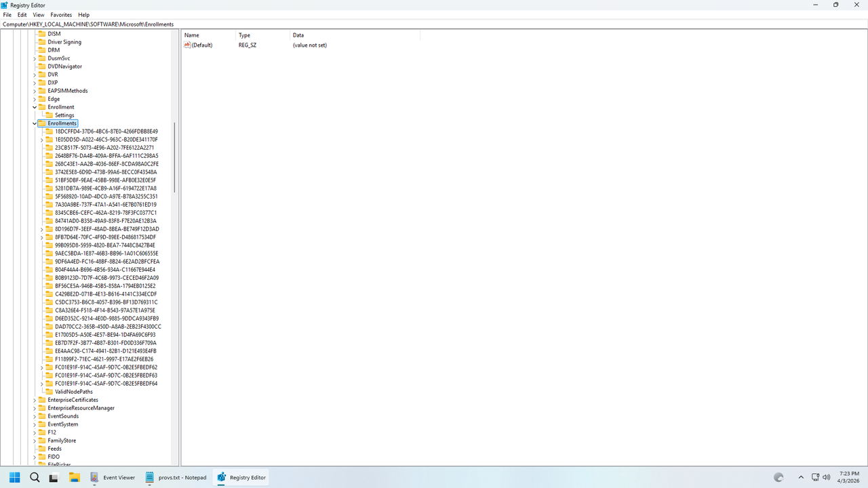Click folder icon of key 23CB517F-5073-4E96-A202-7FE6122A2271
The width and height of the screenshot is (868, 488).
pos(49,148)
